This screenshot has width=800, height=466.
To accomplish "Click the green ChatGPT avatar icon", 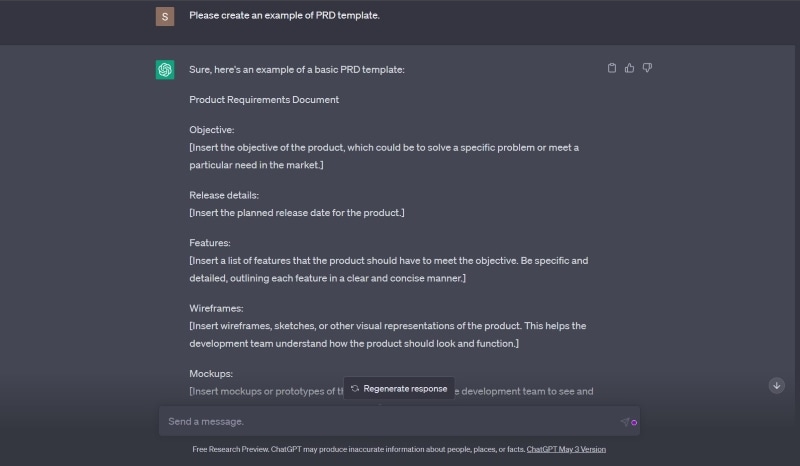I will pos(165,69).
